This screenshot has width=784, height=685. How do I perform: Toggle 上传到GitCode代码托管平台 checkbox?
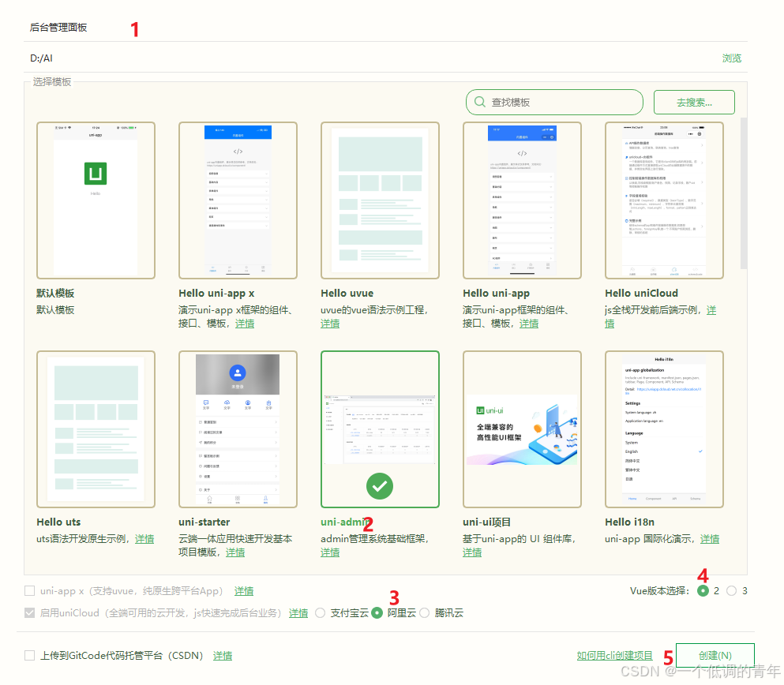point(29,656)
